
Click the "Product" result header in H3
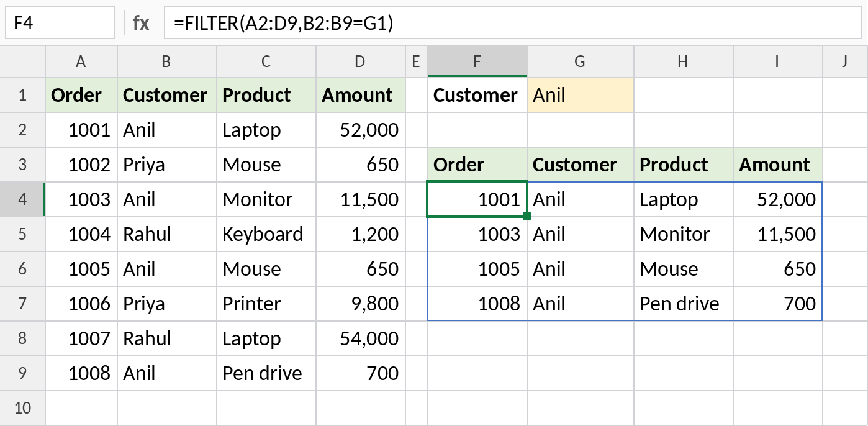click(684, 165)
